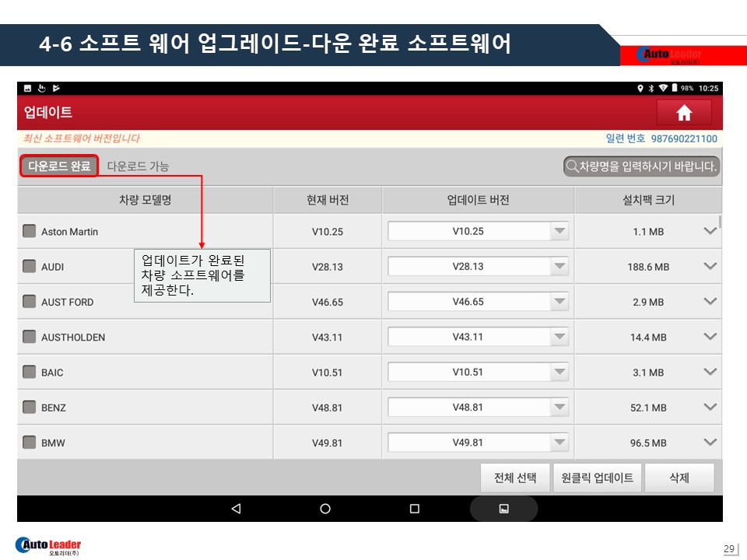Tap the Bluetooth icon in status bar

tap(651, 88)
